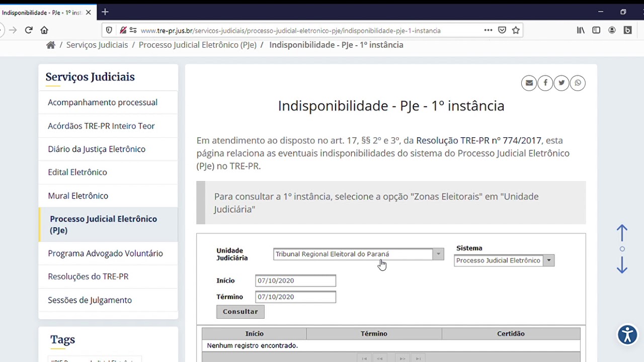The image size is (644, 362).
Task: Share page on WhatsApp icon
Action: tap(578, 83)
